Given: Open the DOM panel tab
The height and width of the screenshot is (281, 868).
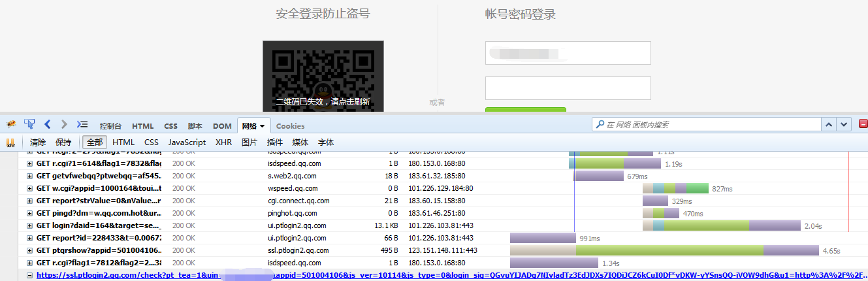Looking at the screenshot, I should (222, 126).
